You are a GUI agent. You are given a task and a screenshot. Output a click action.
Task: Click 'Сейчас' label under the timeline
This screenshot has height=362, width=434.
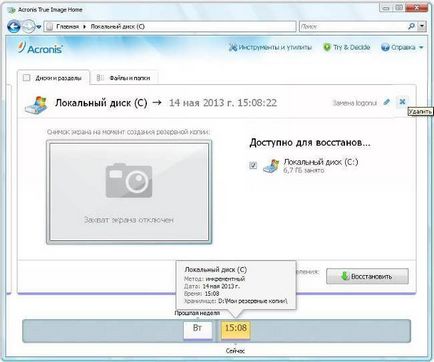[x=235, y=351]
